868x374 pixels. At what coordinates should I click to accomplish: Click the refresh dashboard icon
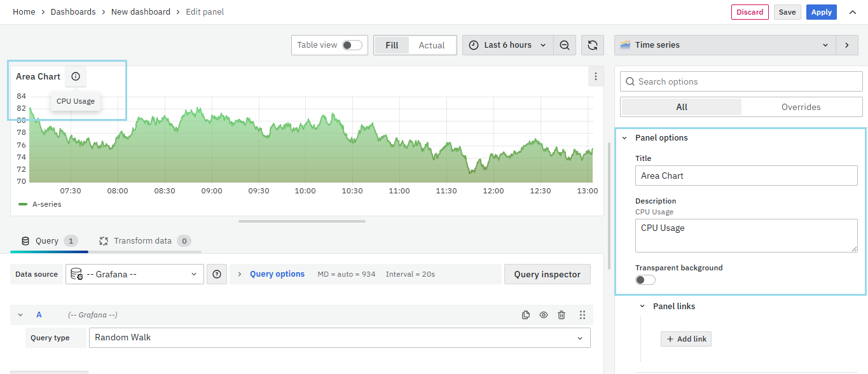pyautogui.click(x=592, y=45)
